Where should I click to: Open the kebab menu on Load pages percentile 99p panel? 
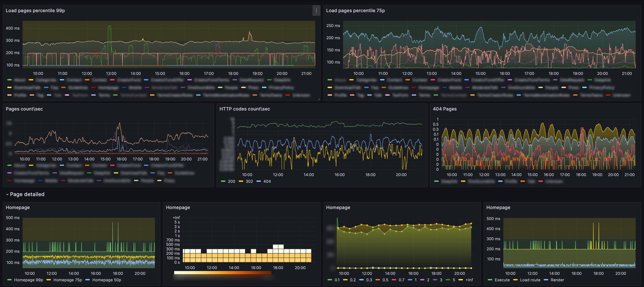pos(316,11)
